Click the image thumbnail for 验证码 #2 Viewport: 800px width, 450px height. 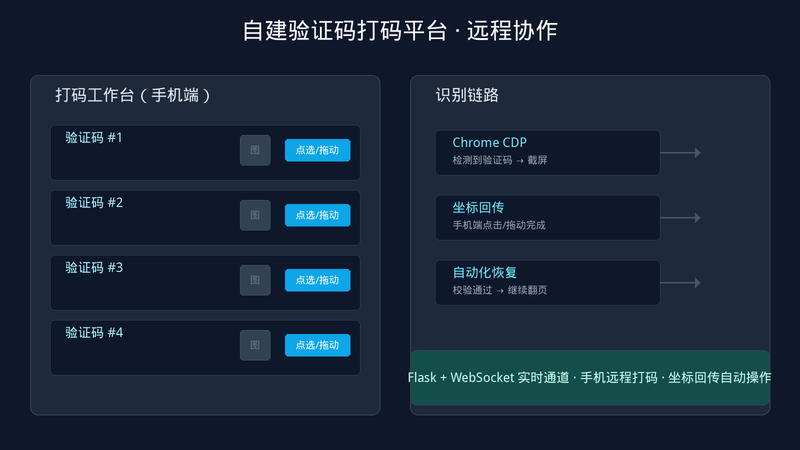click(255, 215)
